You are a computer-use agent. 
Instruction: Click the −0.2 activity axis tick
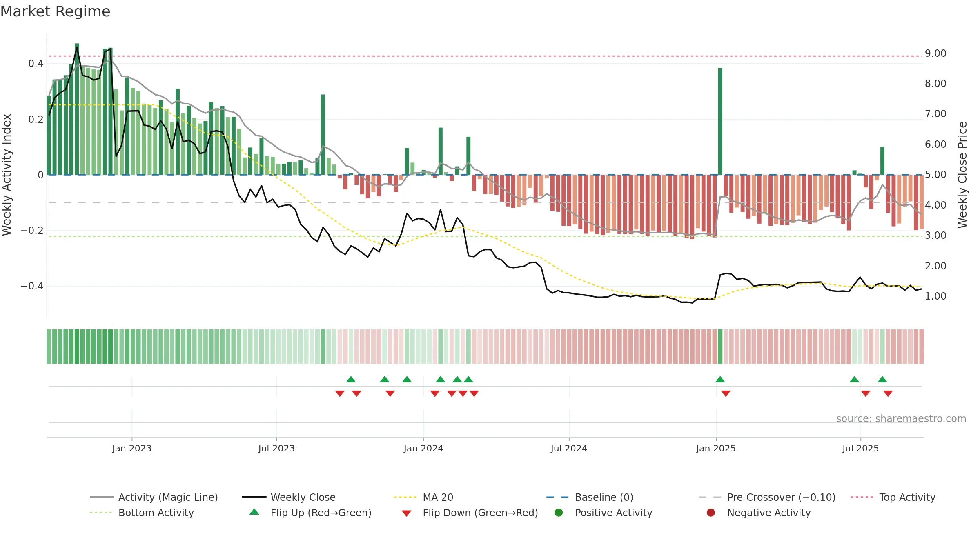click(x=32, y=231)
